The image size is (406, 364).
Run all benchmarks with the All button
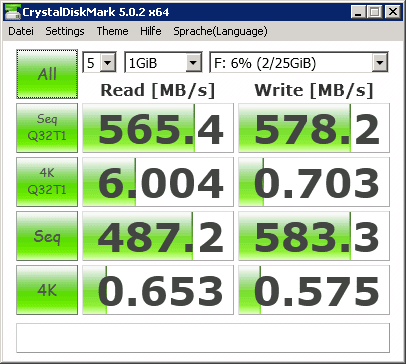[47, 74]
